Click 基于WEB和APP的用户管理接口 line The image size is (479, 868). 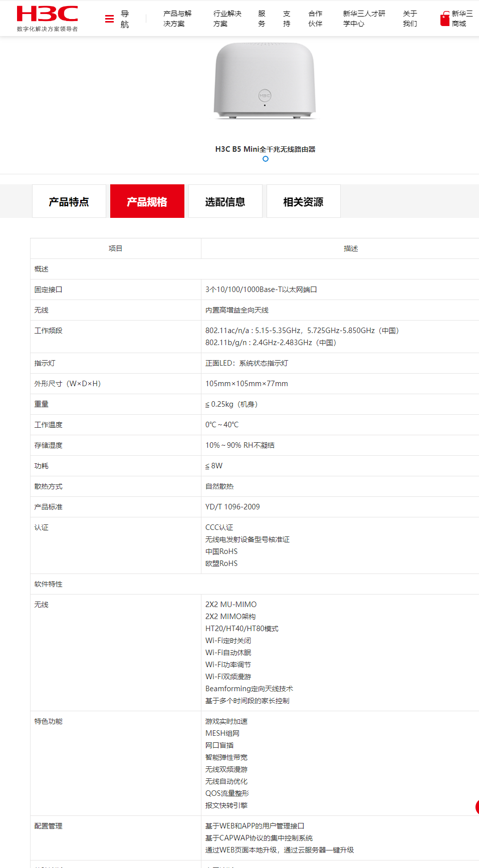click(x=255, y=826)
